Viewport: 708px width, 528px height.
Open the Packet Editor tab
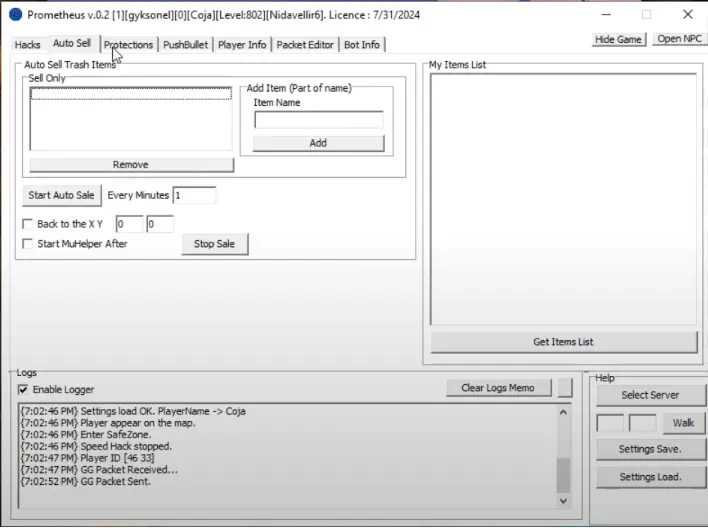pos(305,45)
